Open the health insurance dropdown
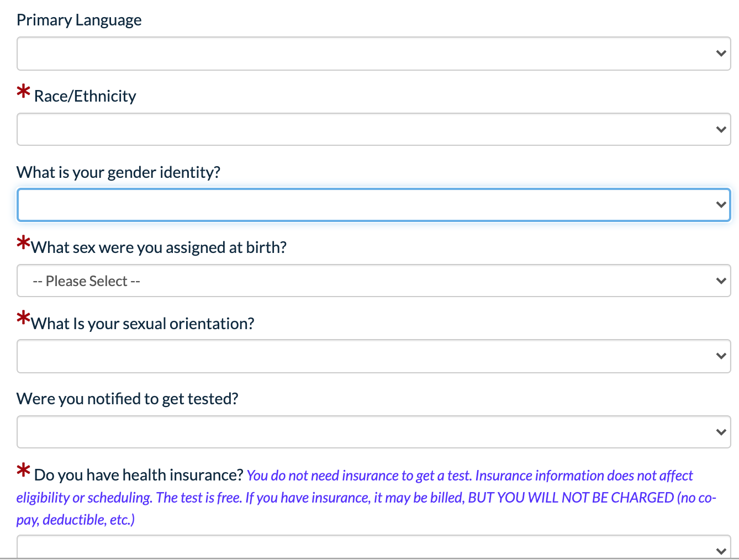The image size is (739, 560). [373, 547]
